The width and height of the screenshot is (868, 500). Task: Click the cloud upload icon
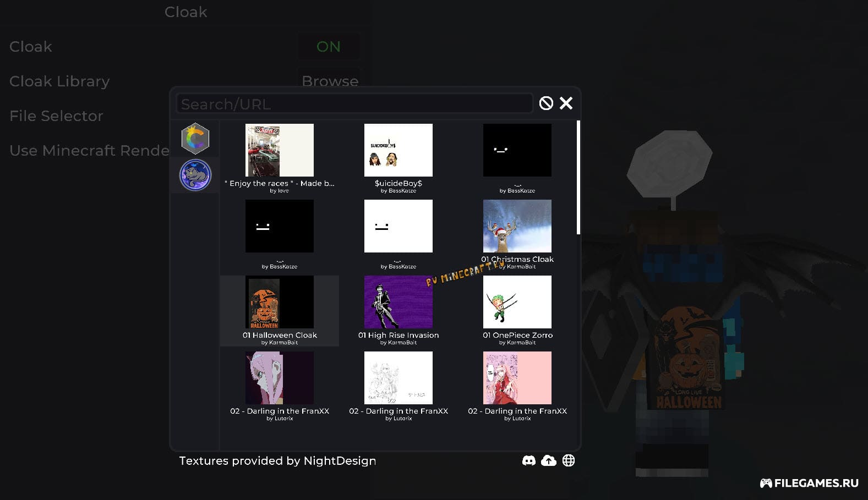pos(549,460)
